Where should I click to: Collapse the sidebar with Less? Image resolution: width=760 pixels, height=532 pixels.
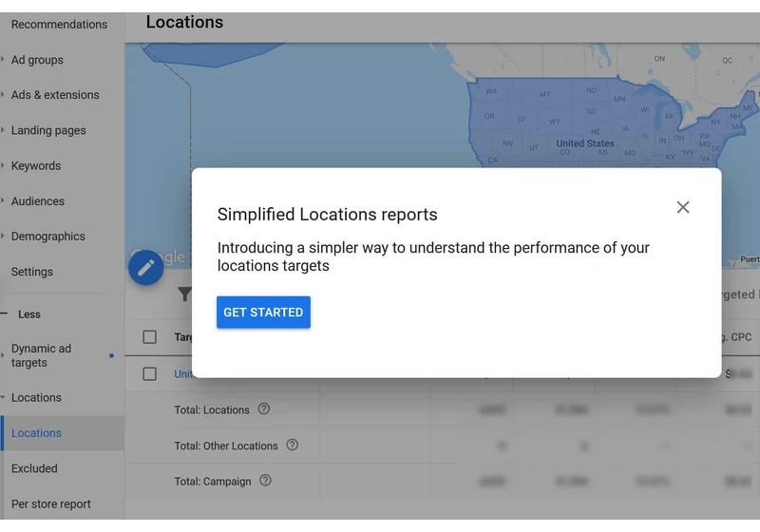point(29,313)
